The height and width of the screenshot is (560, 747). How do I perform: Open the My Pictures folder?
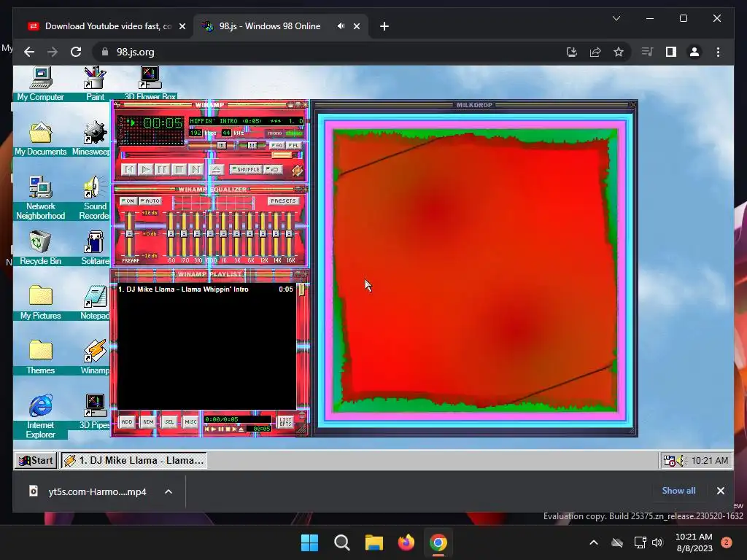(x=41, y=303)
